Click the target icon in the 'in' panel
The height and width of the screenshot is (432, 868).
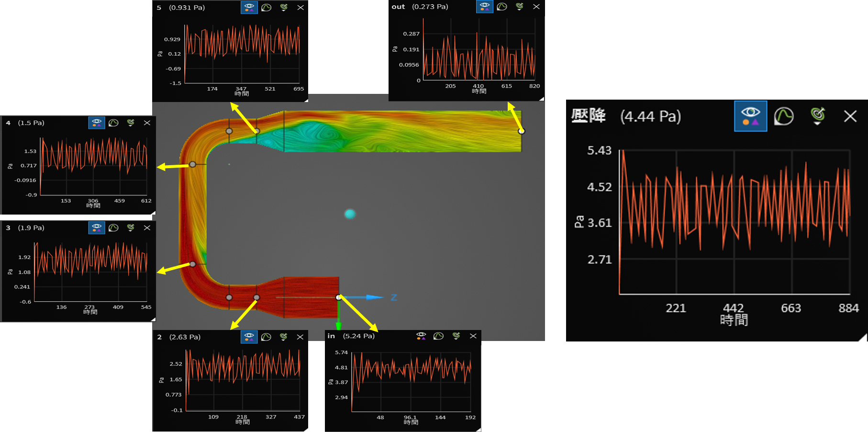tap(456, 336)
